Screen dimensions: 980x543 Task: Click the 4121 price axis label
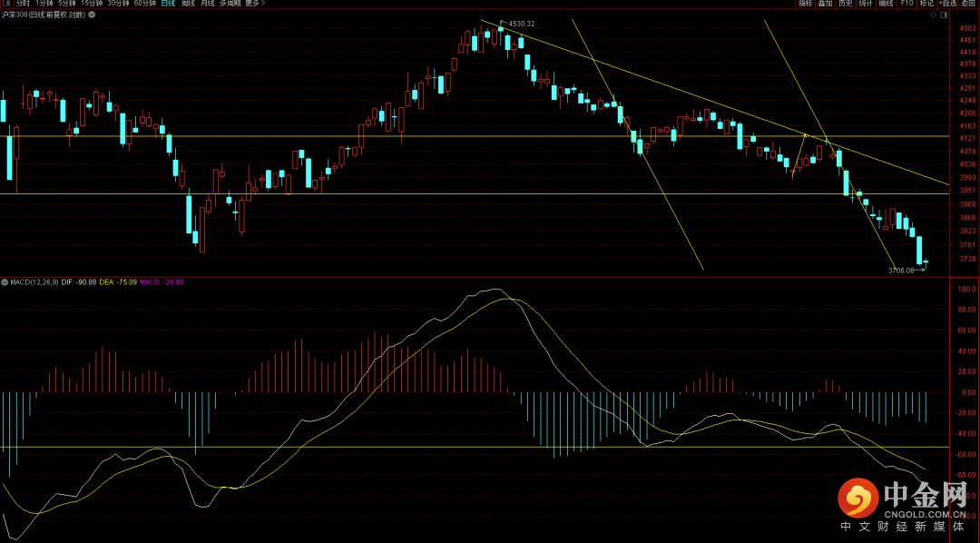coord(967,138)
